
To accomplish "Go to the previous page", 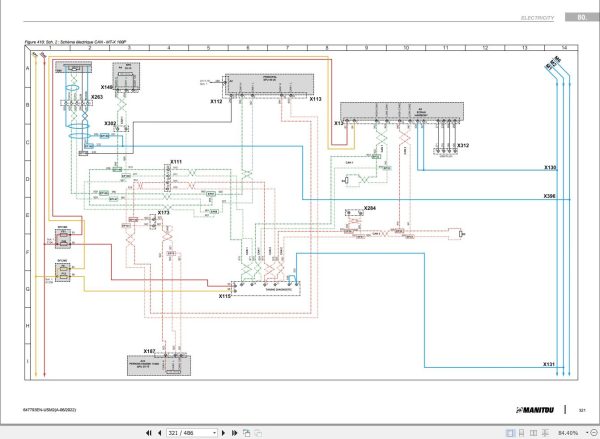I will click(x=160, y=433).
